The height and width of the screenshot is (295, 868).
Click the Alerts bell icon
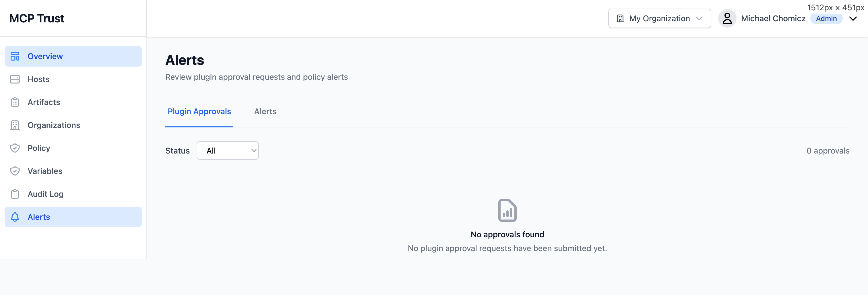click(x=15, y=217)
